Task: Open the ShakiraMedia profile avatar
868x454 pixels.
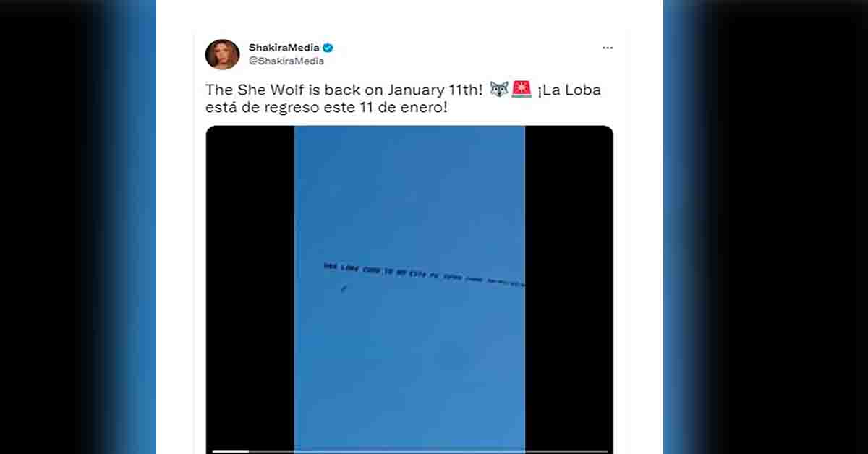Action: (x=222, y=54)
